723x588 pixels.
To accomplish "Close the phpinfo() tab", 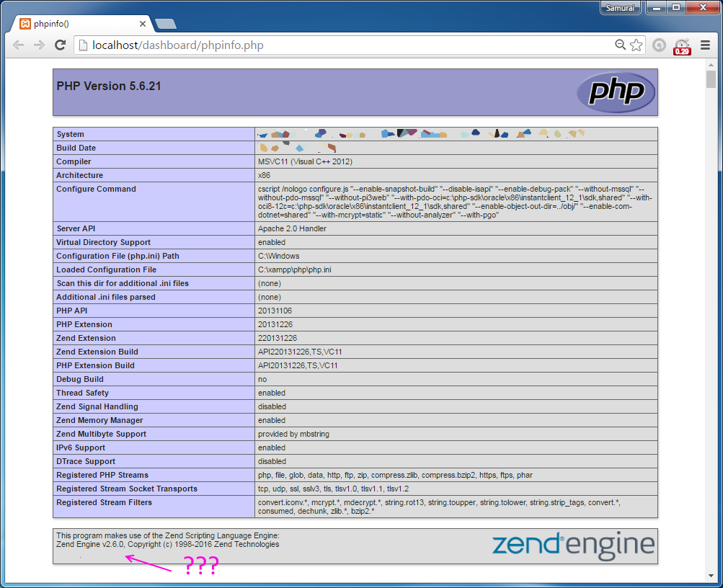I will (143, 24).
